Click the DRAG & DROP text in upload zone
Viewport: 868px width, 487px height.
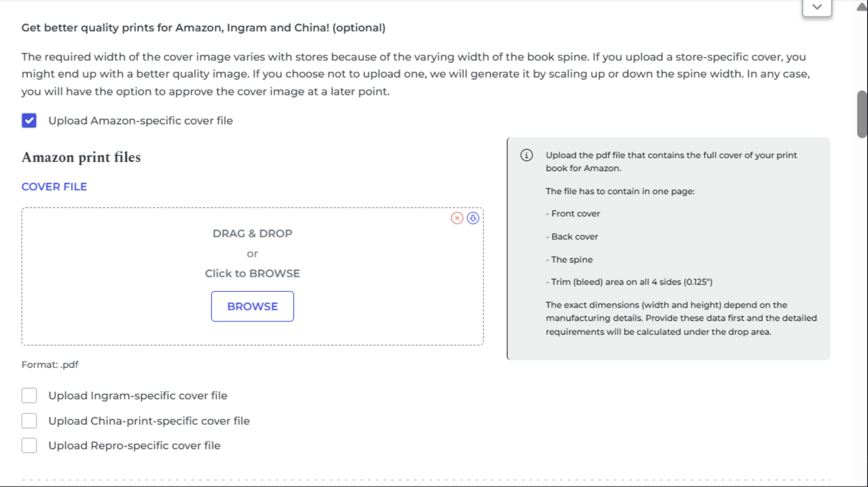tap(252, 233)
